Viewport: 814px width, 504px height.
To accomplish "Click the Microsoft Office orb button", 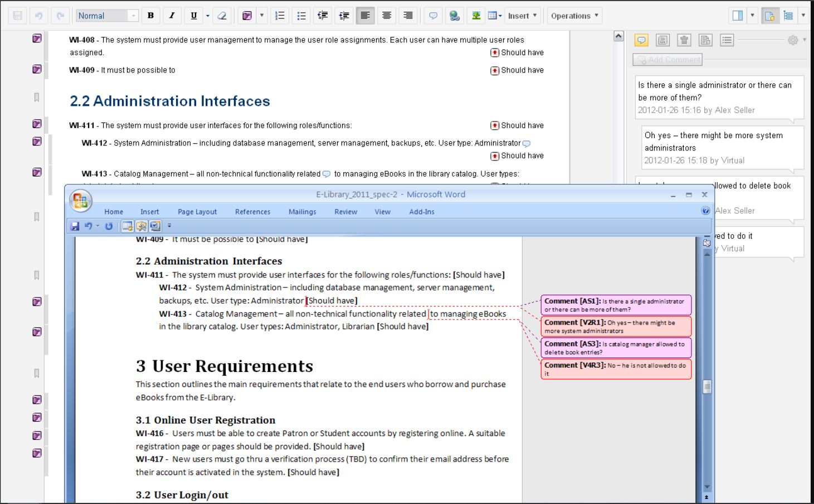I will coord(81,200).
